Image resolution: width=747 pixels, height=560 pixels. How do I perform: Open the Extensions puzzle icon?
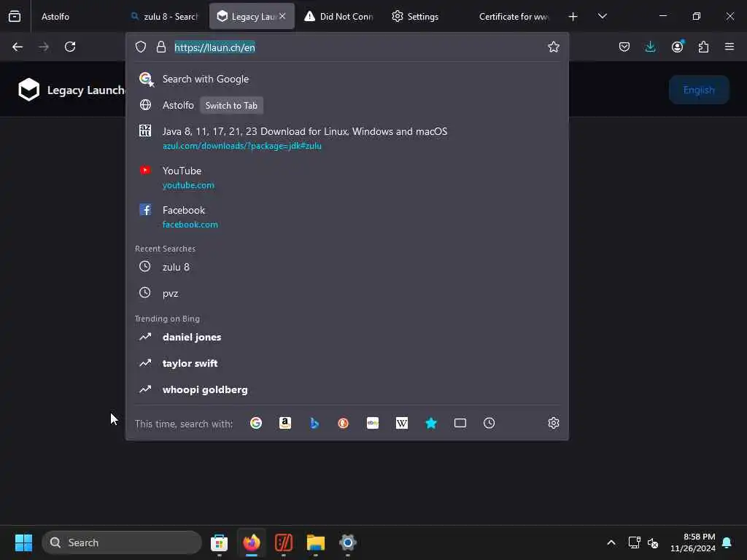click(703, 47)
